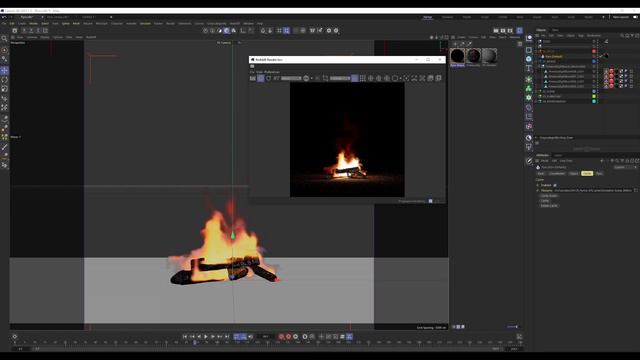This screenshot has width=640, height=360.
Task: Click the browse button beside Filename field
Action: click(x=636, y=190)
